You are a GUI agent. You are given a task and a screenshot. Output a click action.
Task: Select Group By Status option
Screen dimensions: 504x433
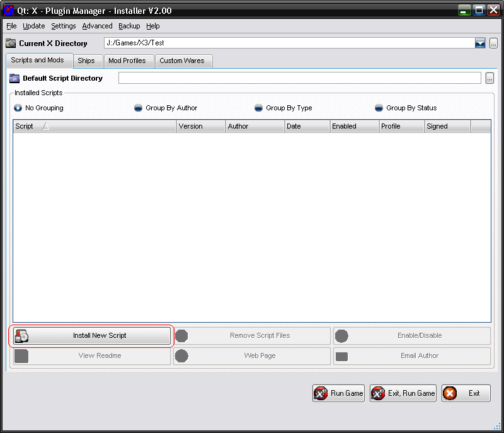tap(406, 108)
